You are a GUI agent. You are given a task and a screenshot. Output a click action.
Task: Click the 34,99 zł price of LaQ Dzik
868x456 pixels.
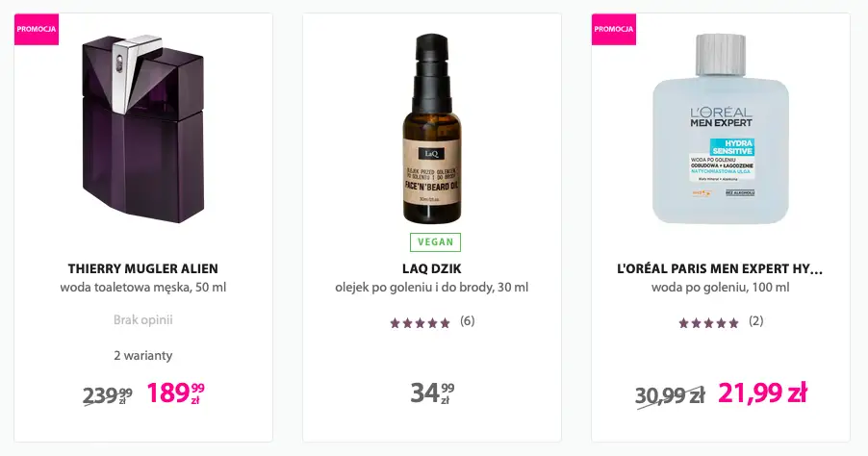click(432, 393)
